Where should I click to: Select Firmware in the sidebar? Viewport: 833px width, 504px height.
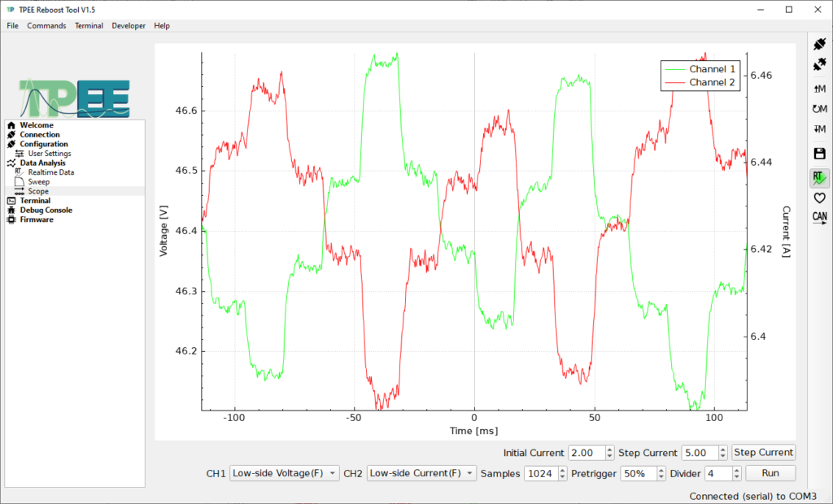click(37, 219)
